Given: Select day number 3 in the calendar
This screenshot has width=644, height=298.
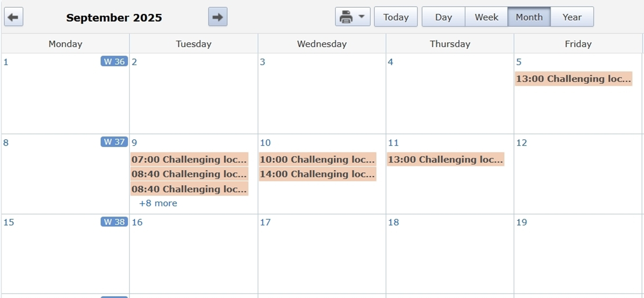Looking at the screenshot, I should (x=262, y=62).
